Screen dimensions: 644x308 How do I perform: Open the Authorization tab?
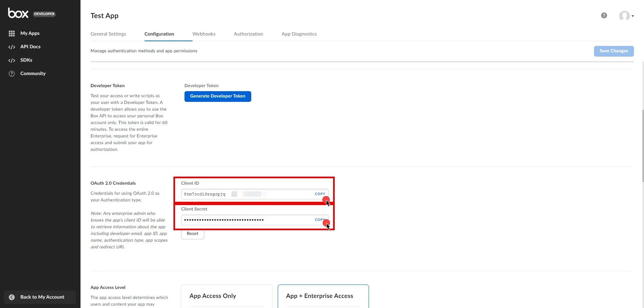coord(248,34)
